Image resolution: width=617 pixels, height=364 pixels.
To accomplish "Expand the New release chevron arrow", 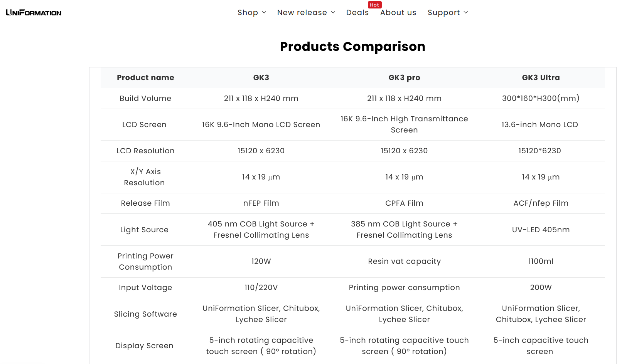I will (333, 13).
